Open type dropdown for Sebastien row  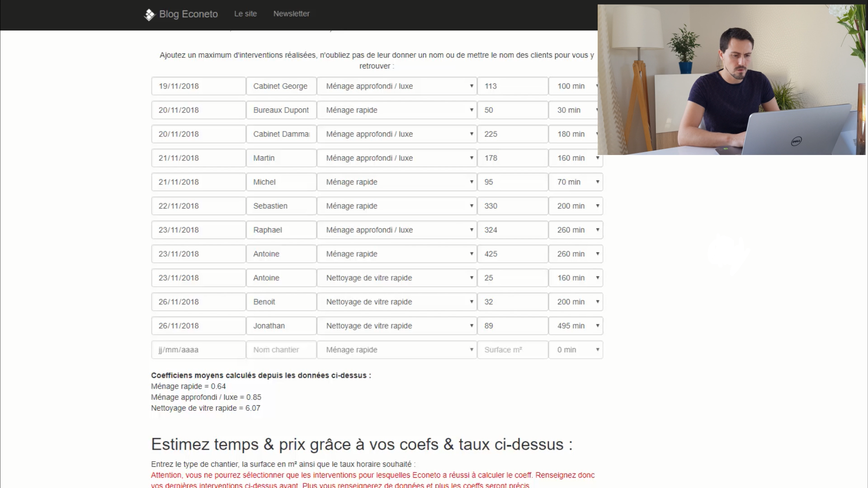397,206
